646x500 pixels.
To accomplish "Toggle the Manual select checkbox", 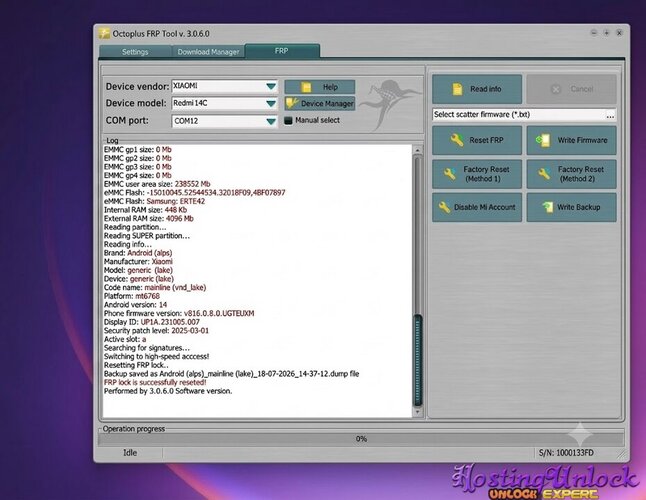I will [288, 121].
